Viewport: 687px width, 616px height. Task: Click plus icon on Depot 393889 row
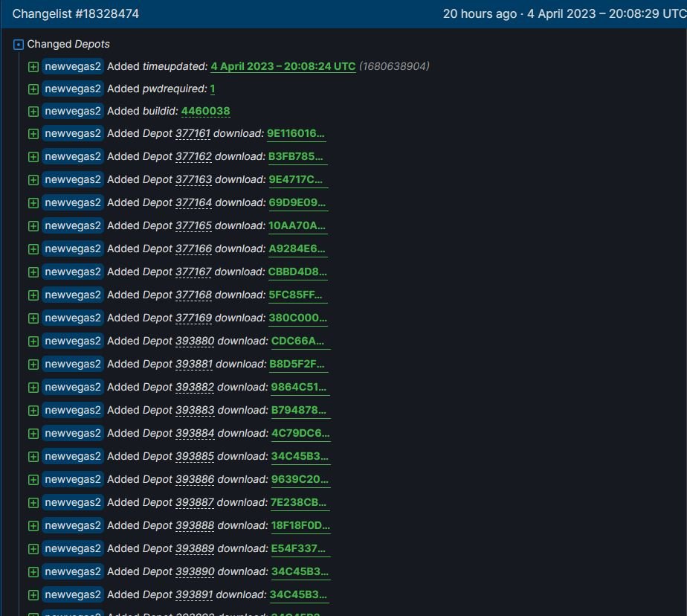(x=33, y=549)
